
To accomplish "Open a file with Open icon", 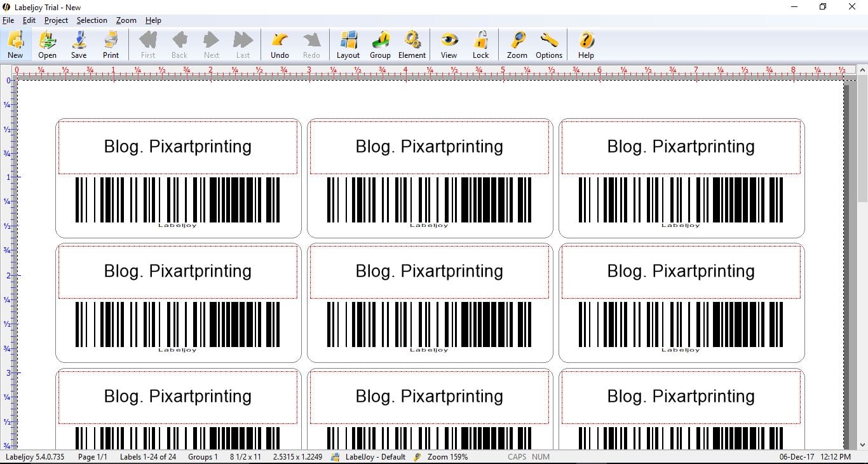I will pyautogui.click(x=47, y=44).
